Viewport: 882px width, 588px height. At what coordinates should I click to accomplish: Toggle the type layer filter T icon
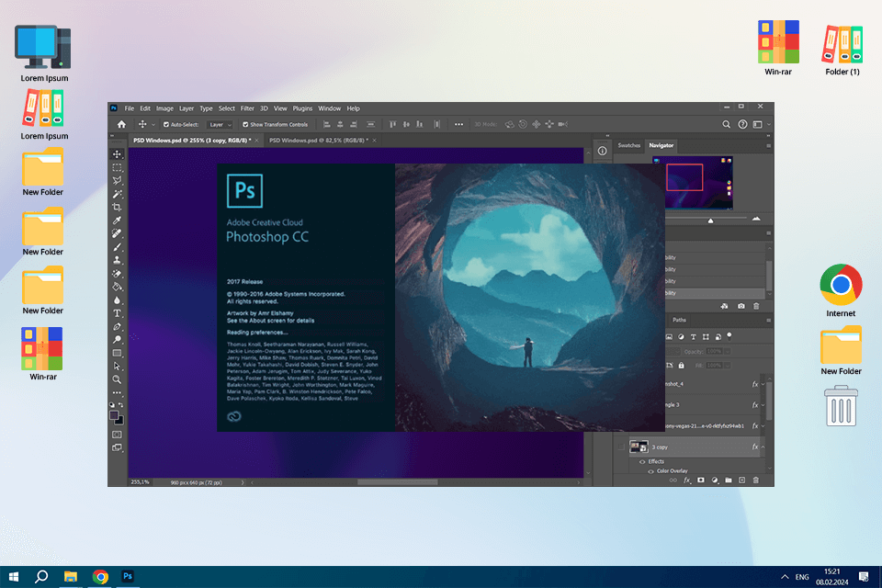click(x=694, y=337)
